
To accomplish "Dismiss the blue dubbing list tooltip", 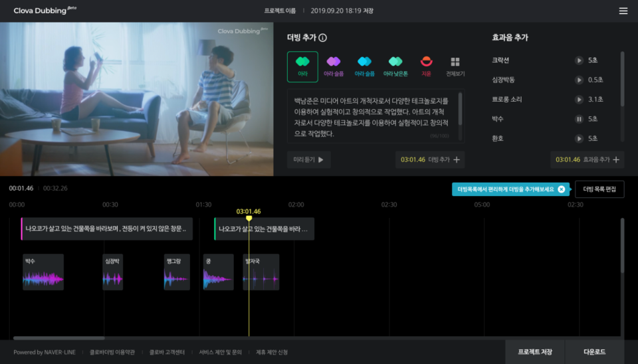I will 562,189.
